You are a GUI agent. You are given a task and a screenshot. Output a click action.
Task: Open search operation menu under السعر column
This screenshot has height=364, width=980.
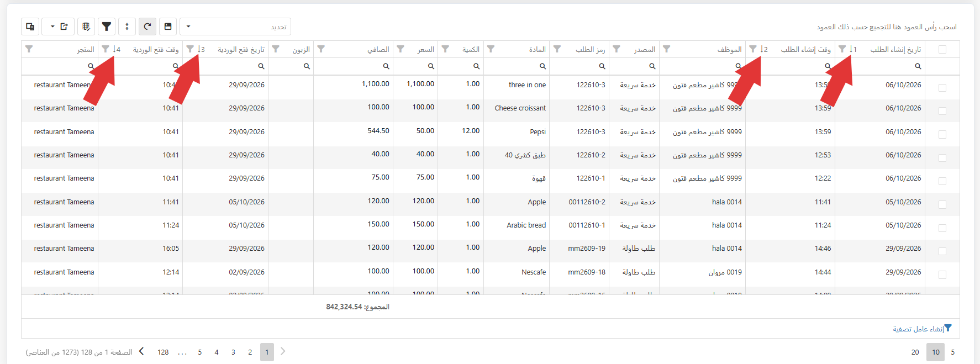pos(431,66)
